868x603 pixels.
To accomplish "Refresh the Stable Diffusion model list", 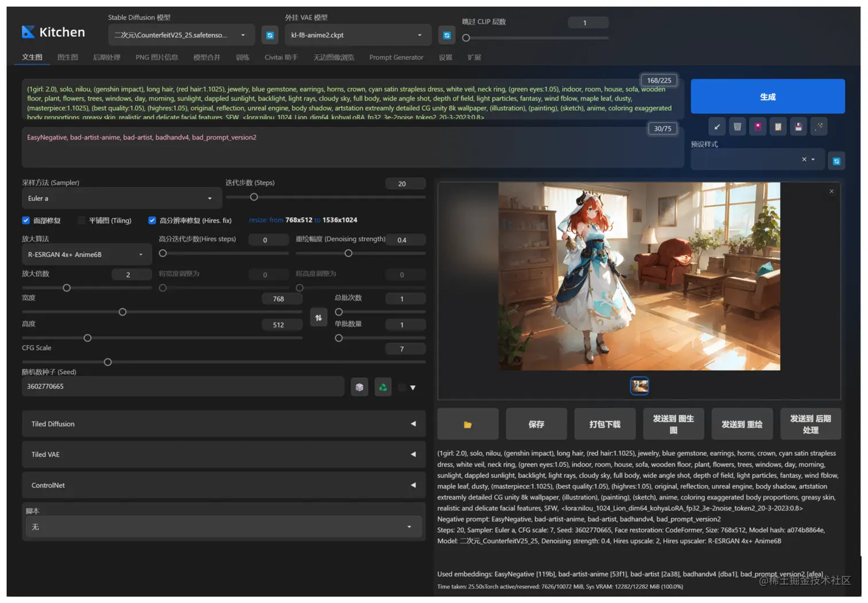I will point(270,35).
